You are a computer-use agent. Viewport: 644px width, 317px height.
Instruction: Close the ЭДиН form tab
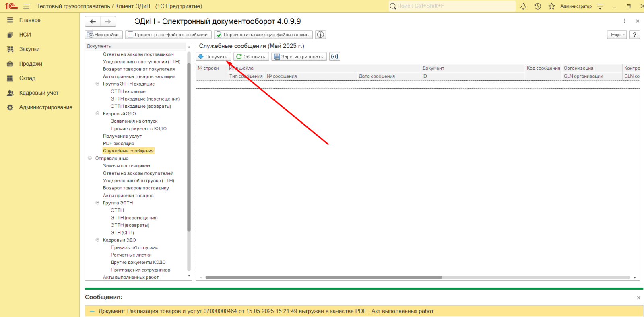(x=638, y=21)
